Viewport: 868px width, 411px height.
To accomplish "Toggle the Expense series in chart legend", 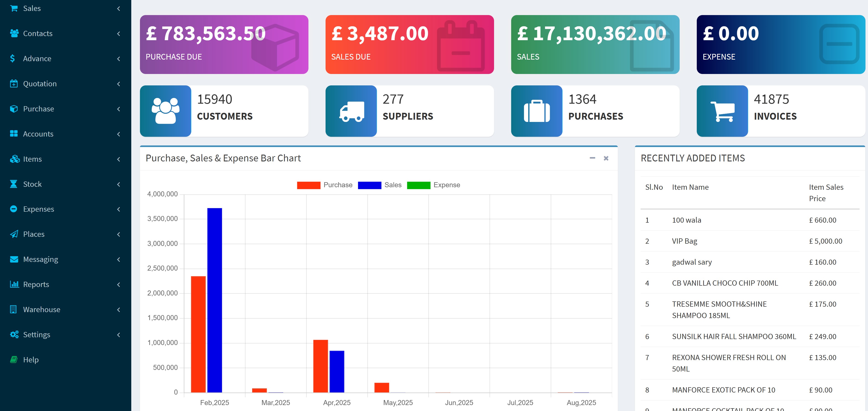I will (x=433, y=185).
